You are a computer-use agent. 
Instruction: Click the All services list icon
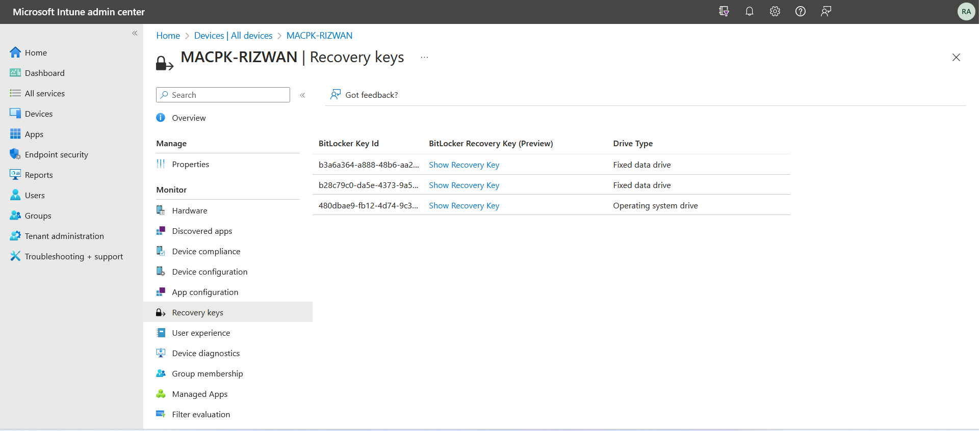point(15,93)
